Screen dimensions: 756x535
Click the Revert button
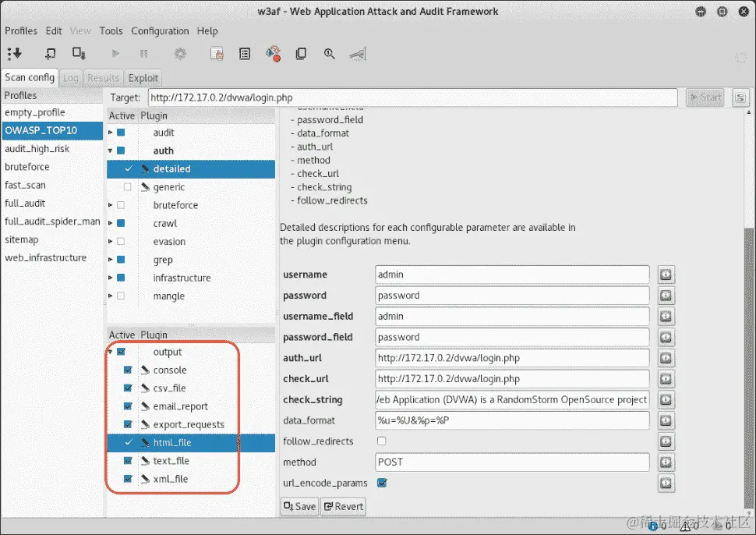click(x=343, y=507)
